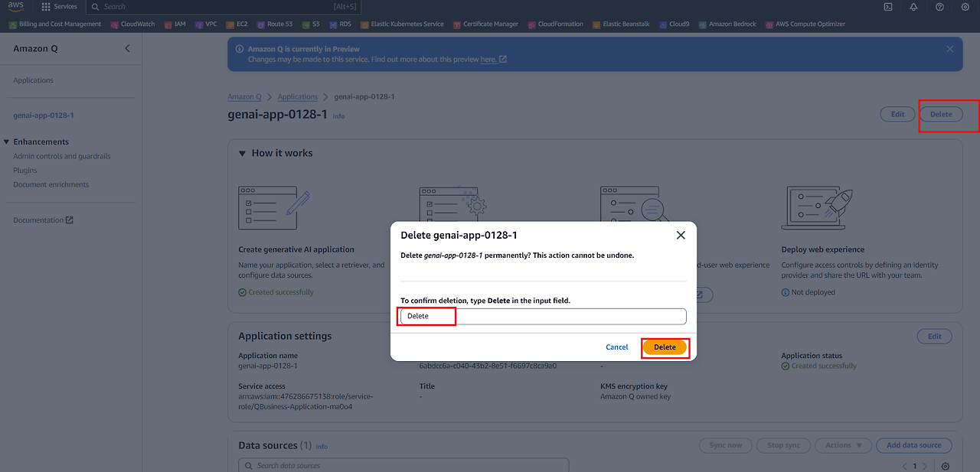Open the Documentation external link
The height and width of the screenshot is (472, 980).
click(x=43, y=220)
